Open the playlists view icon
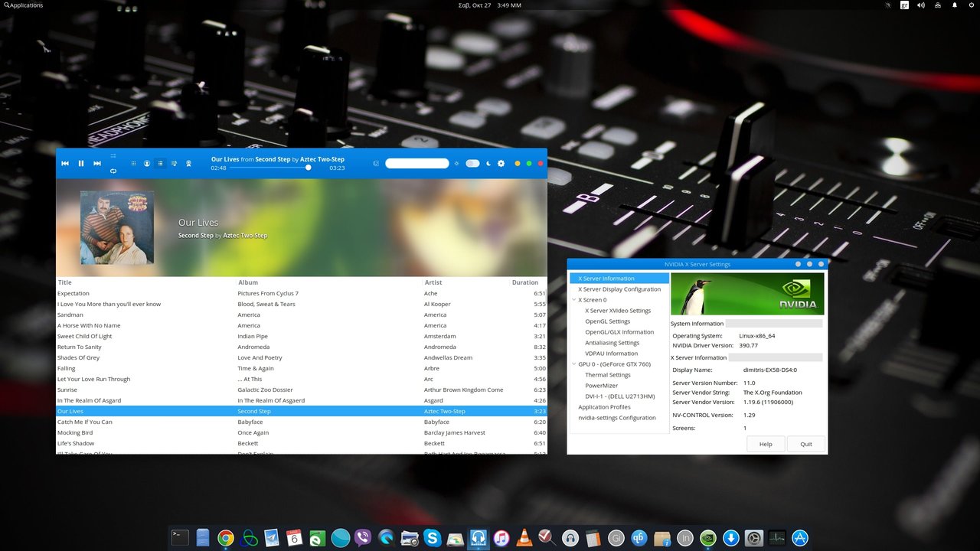 click(175, 163)
